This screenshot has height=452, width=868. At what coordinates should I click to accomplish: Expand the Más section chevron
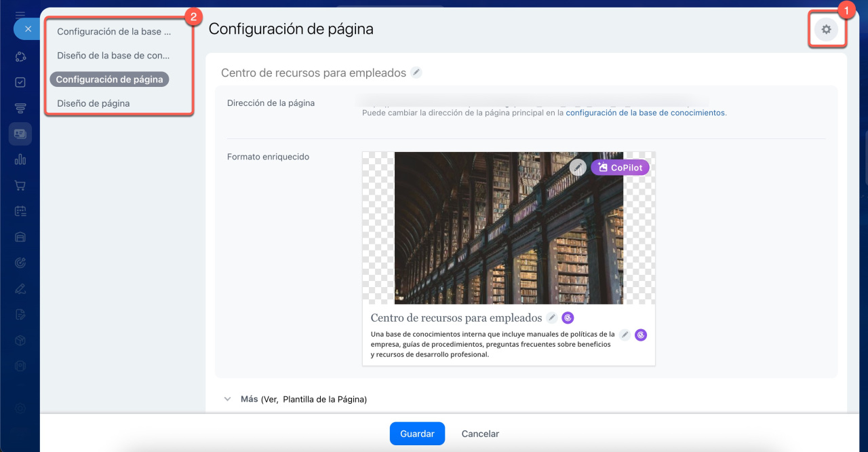tap(228, 399)
